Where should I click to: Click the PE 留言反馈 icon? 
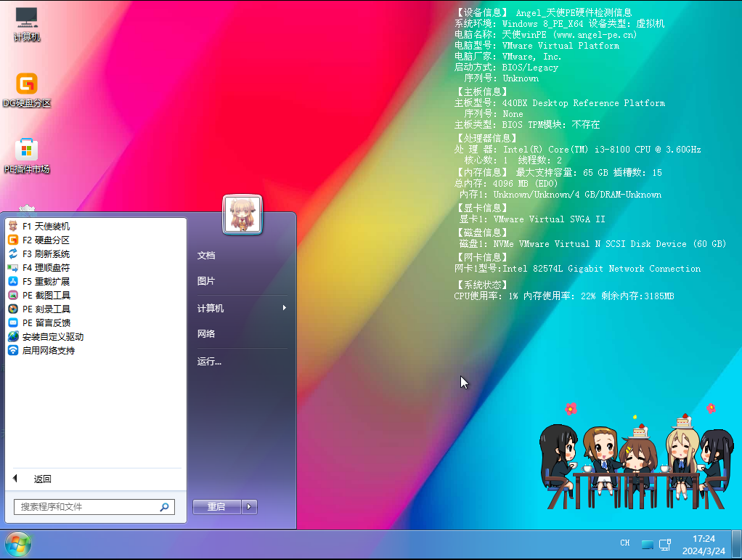[x=13, y=322]
